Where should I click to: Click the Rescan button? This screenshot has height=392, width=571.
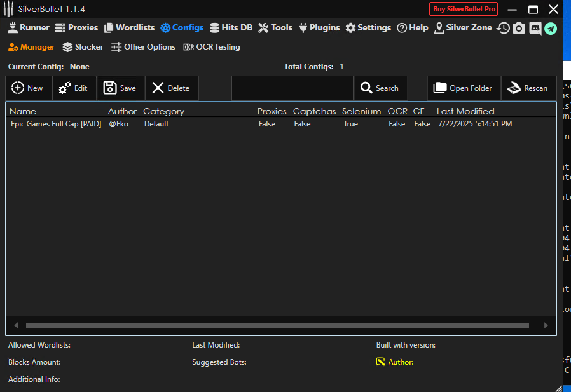coord(528,88)
